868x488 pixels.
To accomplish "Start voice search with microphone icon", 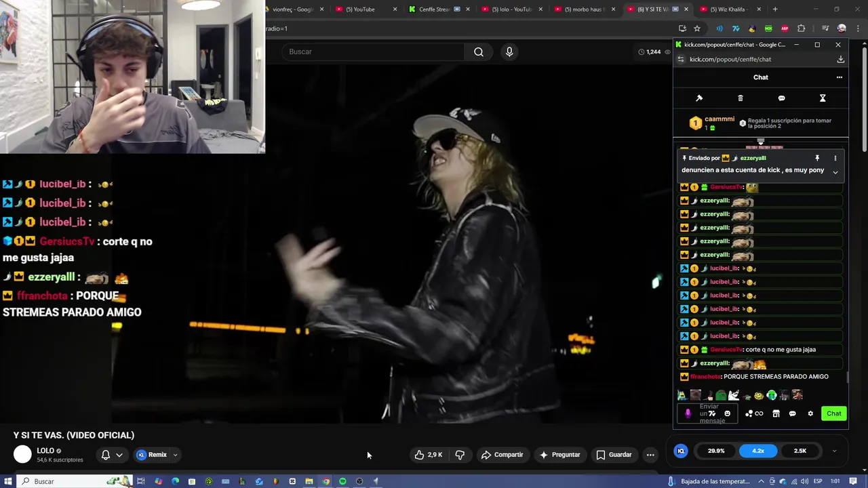I will click(x=509, y=52).
